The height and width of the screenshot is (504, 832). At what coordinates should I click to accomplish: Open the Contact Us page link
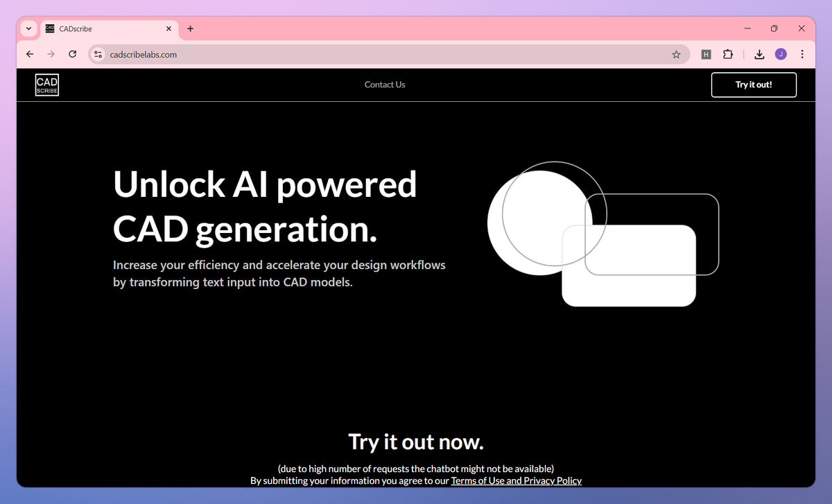tap(385, 85)
